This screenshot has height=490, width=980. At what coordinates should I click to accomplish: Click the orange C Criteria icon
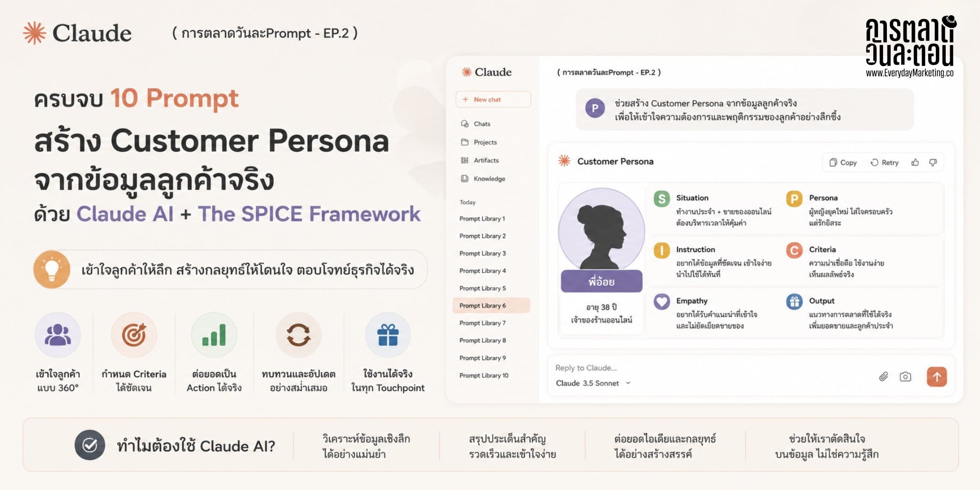(x=794, y=250)
